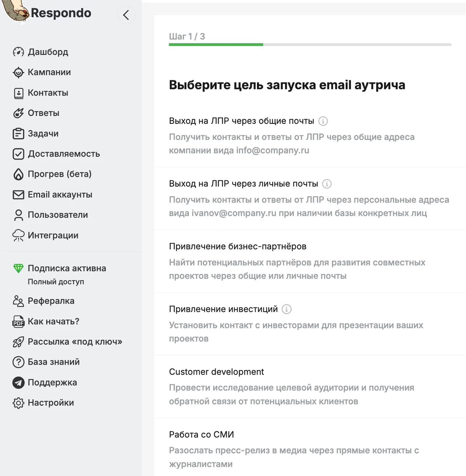466x476 pixels.
Task: Select the Работа со СМИ option
Action: coord(310,448)
